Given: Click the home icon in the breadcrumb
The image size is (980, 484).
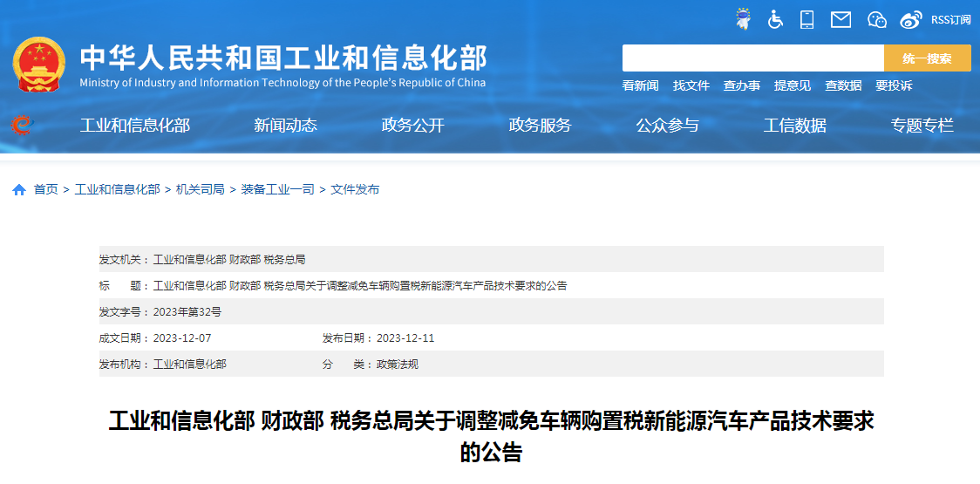Looking at the screenshot, I should click(19, 189).
